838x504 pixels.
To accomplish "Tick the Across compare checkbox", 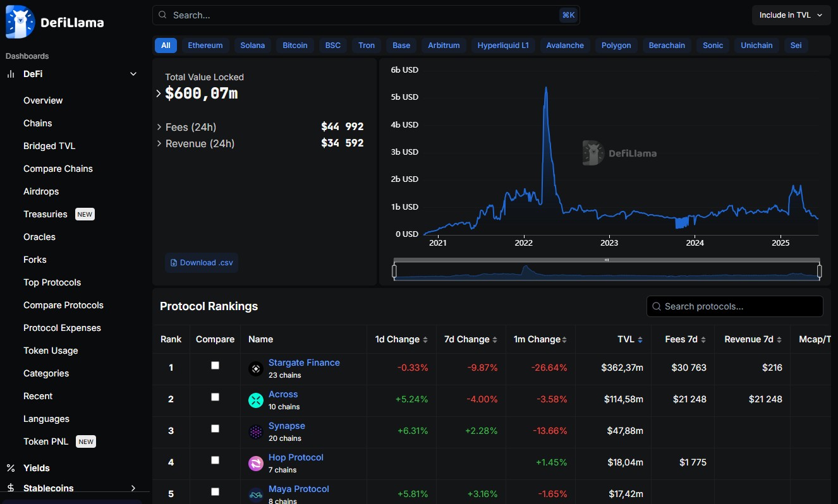I will coord(215,397).
